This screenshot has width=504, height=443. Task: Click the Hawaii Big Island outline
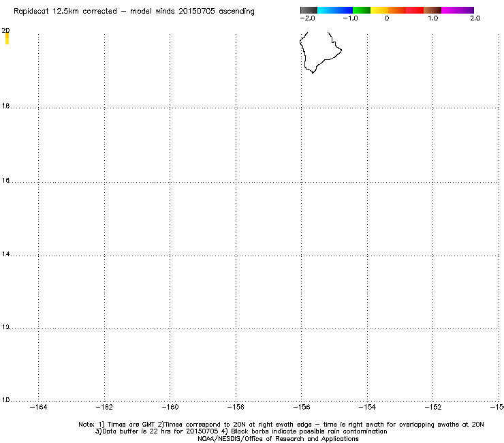pyautogui.click(x=321, y=52)
